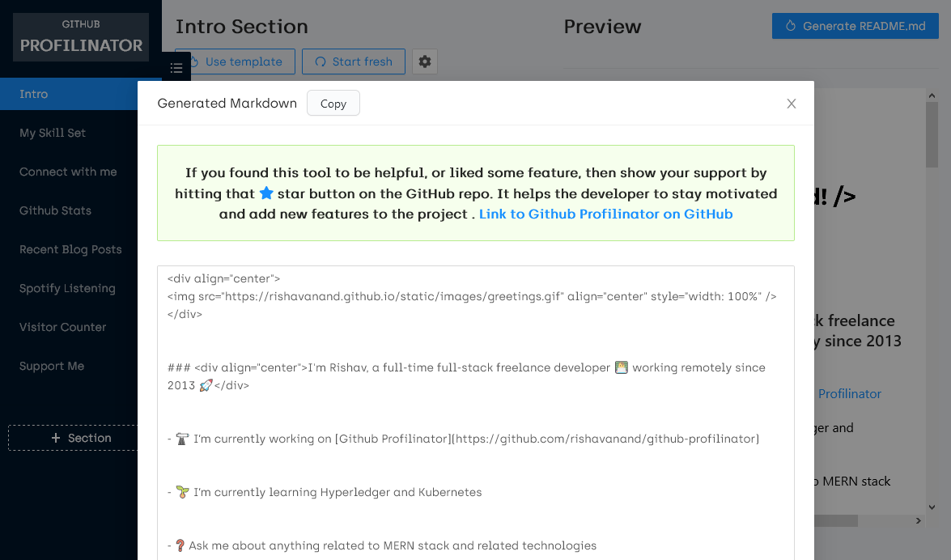This screenshot has width=951, height=560.
Task: Open Connect with me section
Action: [68, 172]
